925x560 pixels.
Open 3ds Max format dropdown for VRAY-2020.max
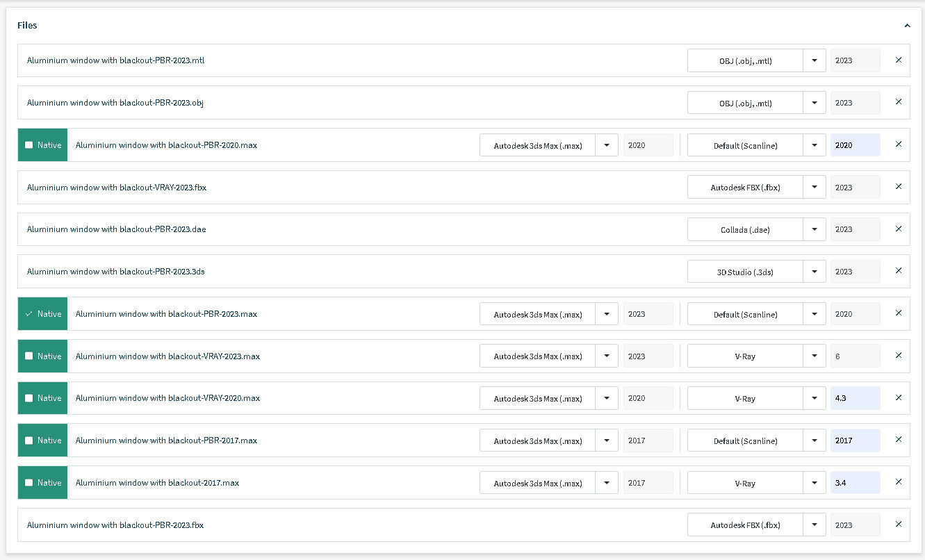(607, 398)
